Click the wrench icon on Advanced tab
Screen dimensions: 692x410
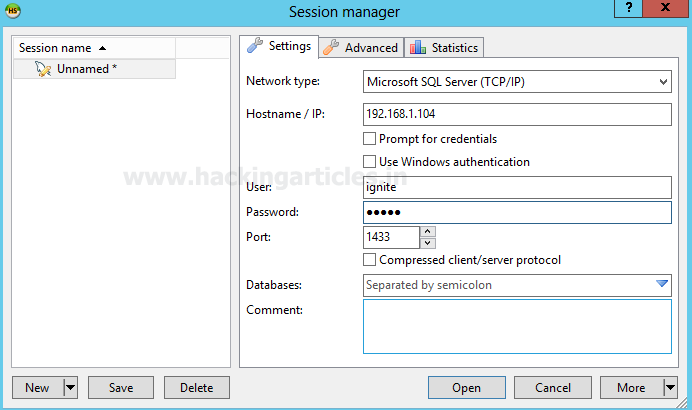pyautogui.click(x=331, y=47)
